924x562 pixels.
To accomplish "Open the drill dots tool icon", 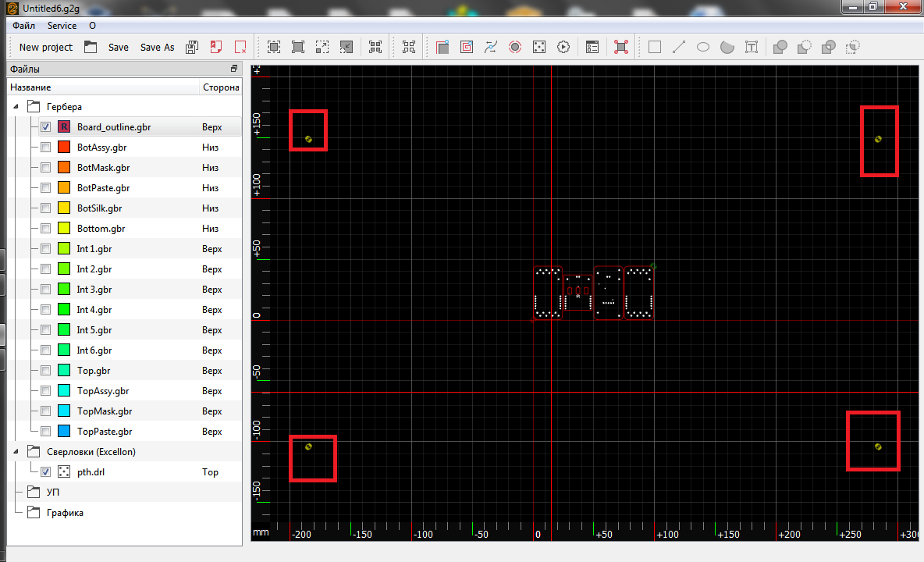I will (539, 47).
